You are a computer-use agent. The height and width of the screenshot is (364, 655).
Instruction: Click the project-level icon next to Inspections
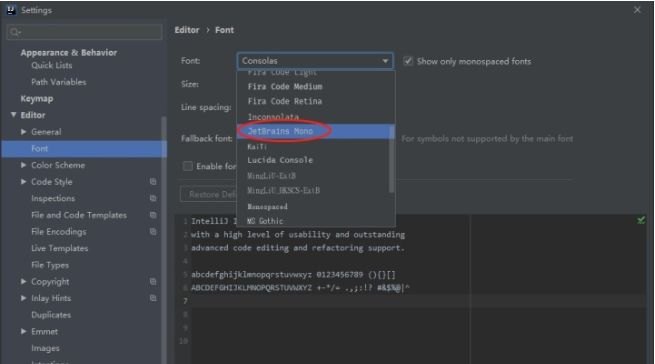click(x=153, y=199)
